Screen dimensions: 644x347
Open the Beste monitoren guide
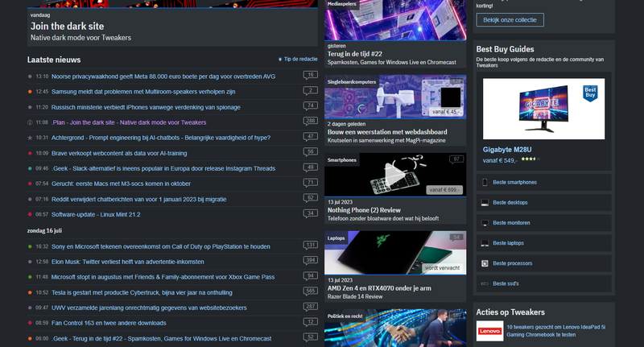(x=511, y=223)
